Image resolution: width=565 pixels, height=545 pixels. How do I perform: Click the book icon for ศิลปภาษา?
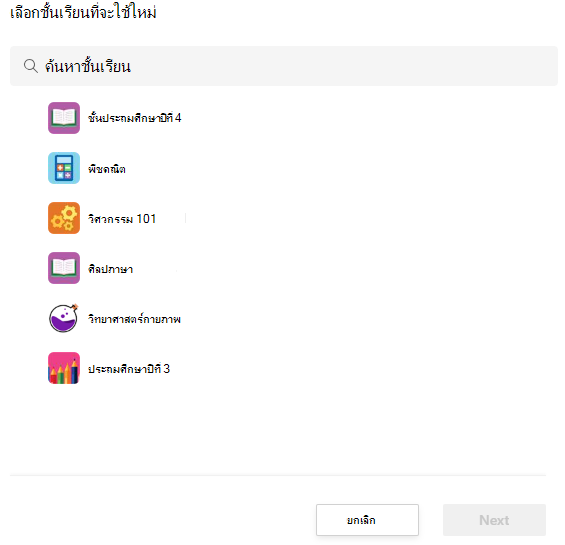(x=64, y=268)
